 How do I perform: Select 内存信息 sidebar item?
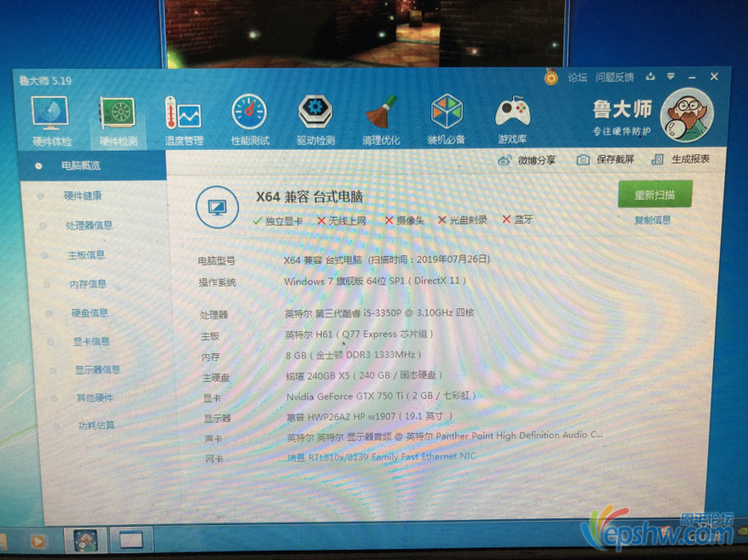pos(88,283)
